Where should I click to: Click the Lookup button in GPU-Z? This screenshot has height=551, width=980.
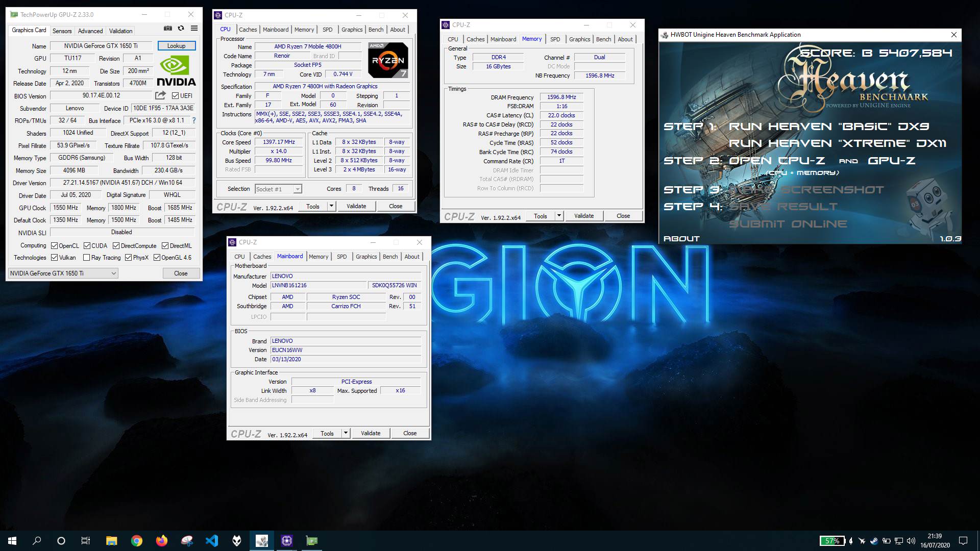(x=176, y=46)
